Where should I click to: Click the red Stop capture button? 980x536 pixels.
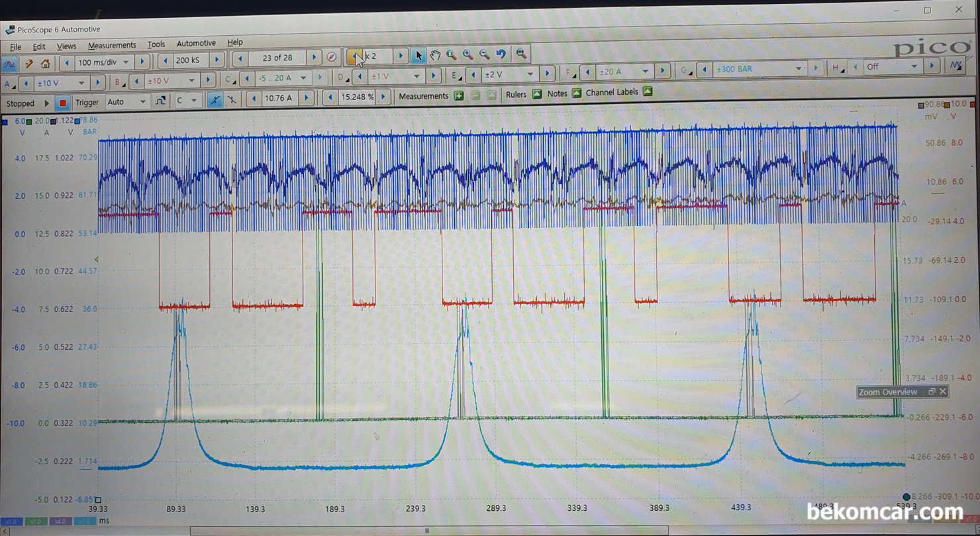(62, 103)
